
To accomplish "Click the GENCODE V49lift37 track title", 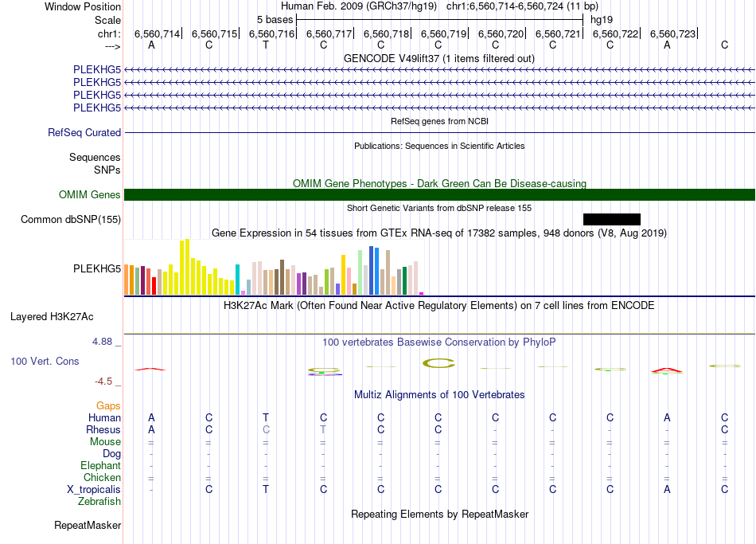I will pos(438,58).
